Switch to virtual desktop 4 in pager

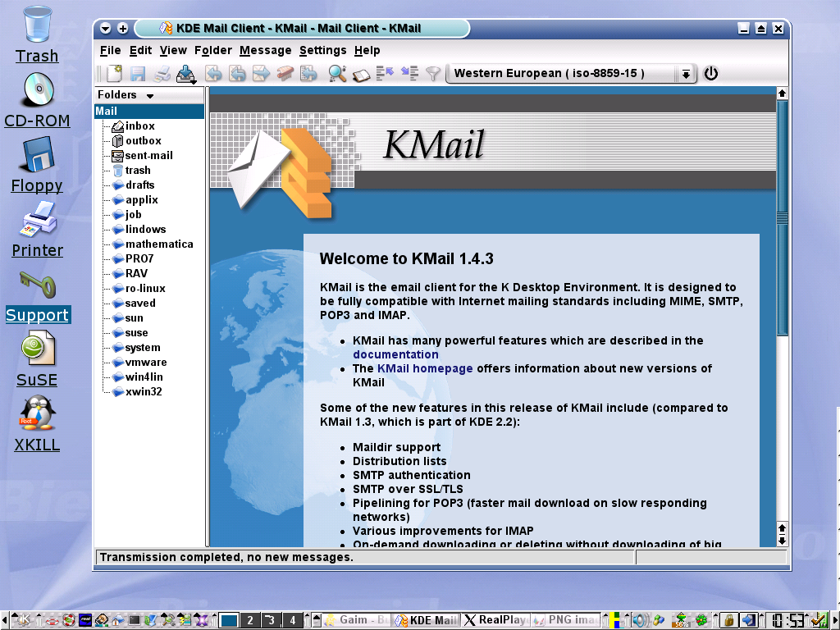(293, 620)
